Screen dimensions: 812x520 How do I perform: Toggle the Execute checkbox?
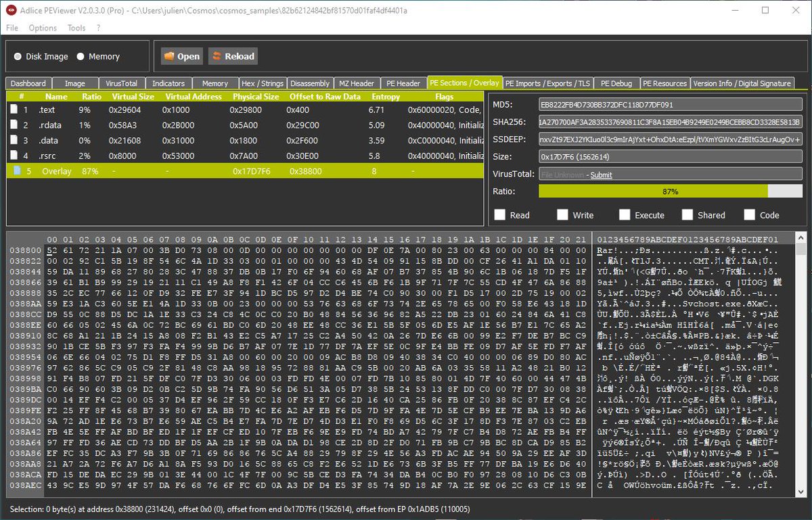[624, 215]
